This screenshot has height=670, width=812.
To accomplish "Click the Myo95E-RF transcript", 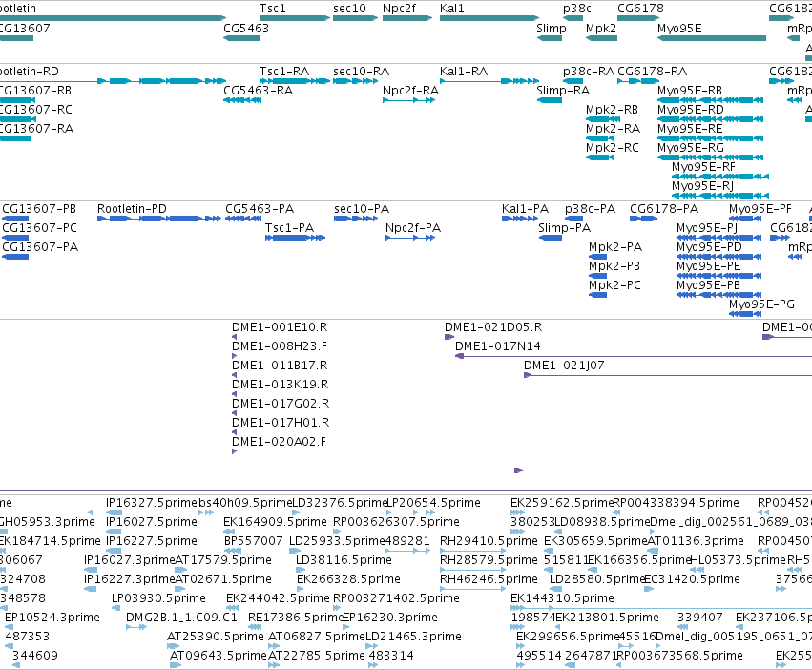I will [720, 177].
